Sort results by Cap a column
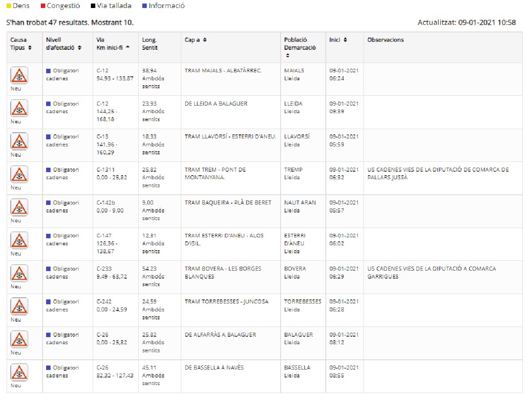The height and width of the screenshot is (405, 532). click(205, 40)
